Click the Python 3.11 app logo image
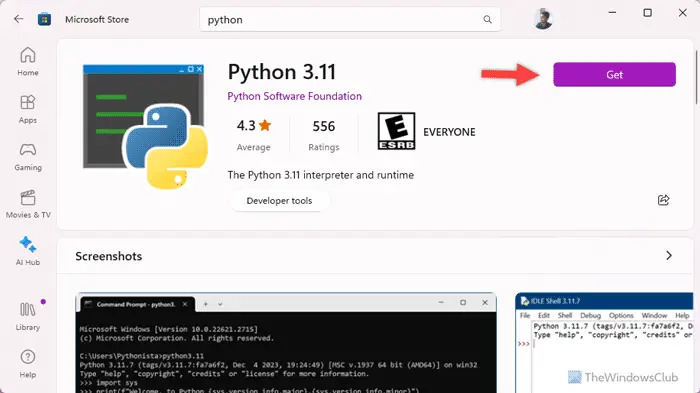 click(x=145, y=127)
